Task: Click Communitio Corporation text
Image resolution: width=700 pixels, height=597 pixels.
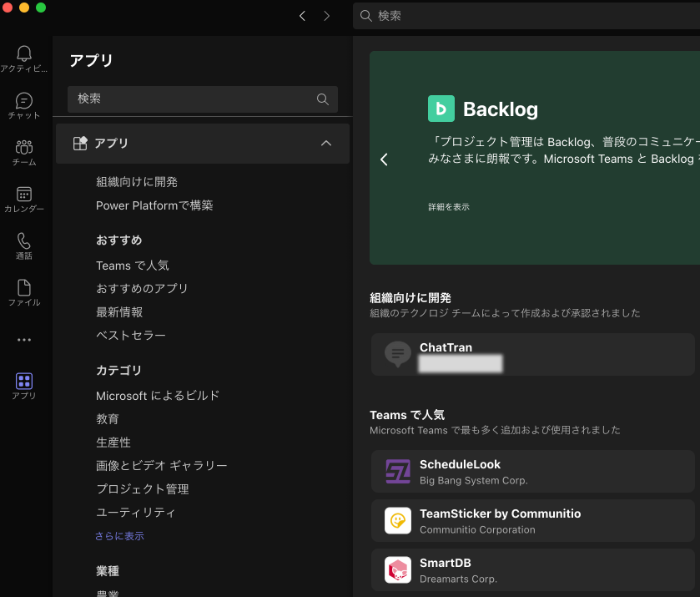Action: pos(477,529)
